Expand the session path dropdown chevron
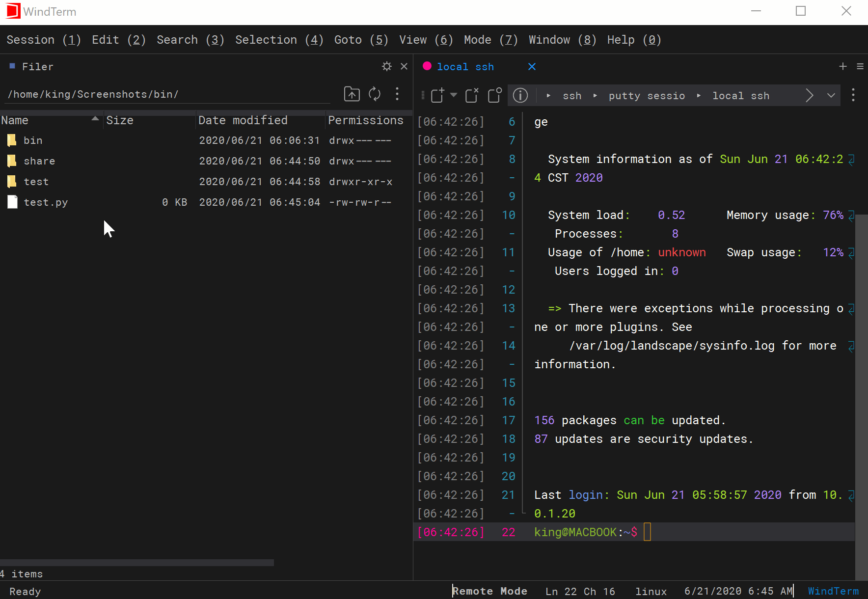This screenshot has width=868, height=599. pyautogui.click(x=831, y=95)
